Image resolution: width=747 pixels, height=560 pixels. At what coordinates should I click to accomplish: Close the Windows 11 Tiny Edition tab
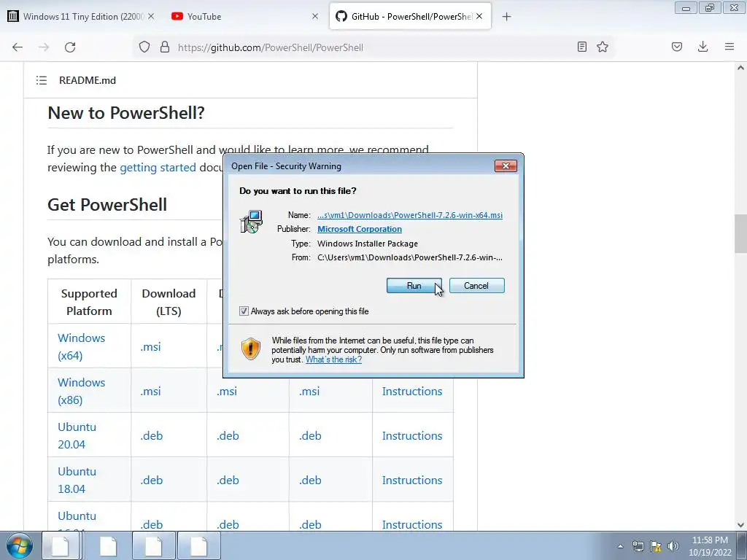pos(151,16)
